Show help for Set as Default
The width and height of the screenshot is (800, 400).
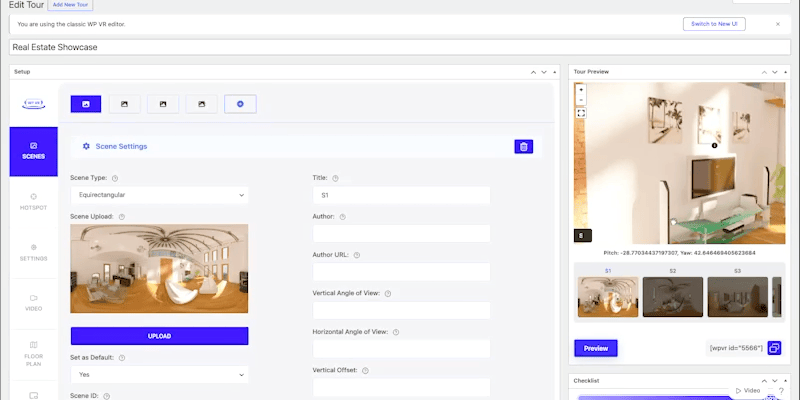(x=122, y=358)
